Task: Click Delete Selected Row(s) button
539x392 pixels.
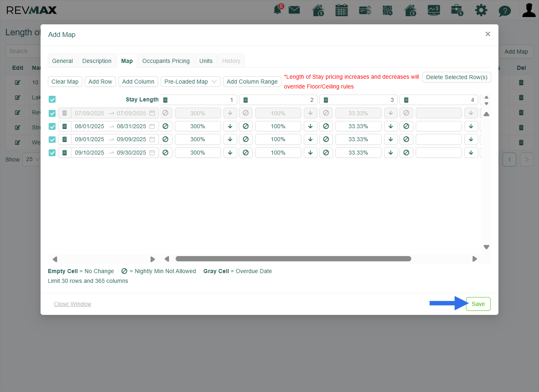Action: tap(457, 77)
